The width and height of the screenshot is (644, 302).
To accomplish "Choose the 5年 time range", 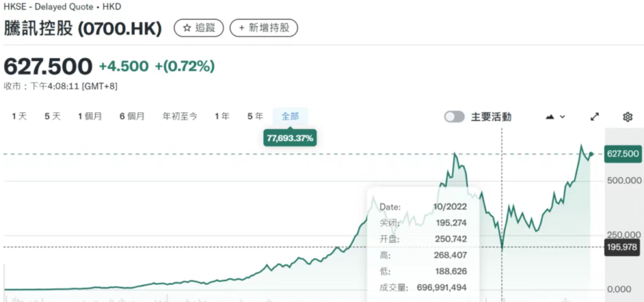I will (x=255, y=116).
